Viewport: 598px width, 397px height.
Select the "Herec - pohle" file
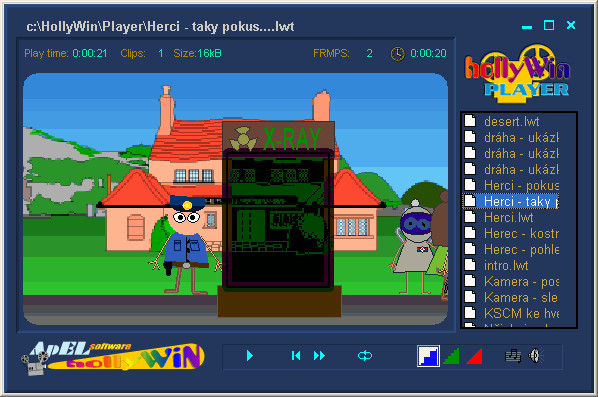click(521, 249)
